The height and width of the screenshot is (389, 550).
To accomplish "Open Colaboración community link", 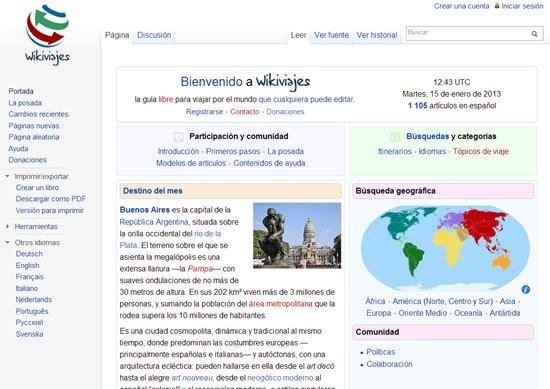I will click(x=389, y=364).
